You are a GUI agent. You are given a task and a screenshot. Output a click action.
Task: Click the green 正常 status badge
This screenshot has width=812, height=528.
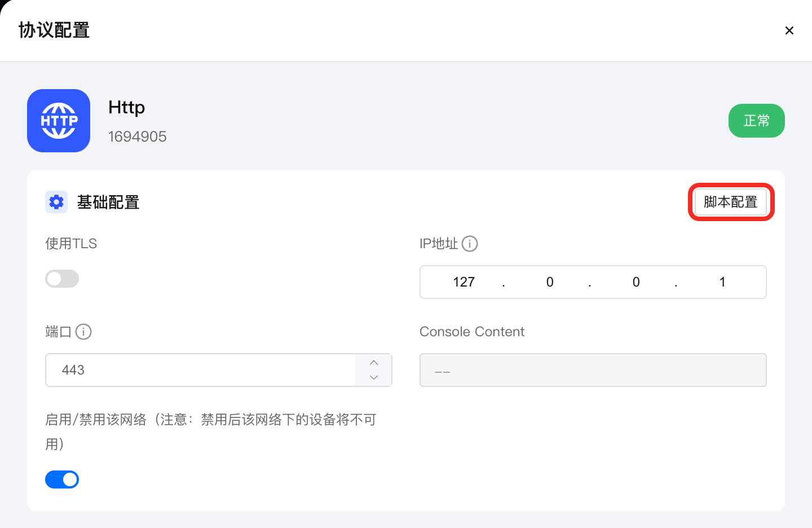pos(757,121)
